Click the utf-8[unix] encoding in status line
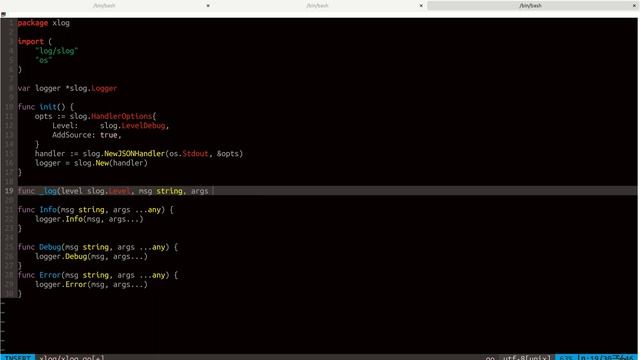 click(x=527, y=358)
